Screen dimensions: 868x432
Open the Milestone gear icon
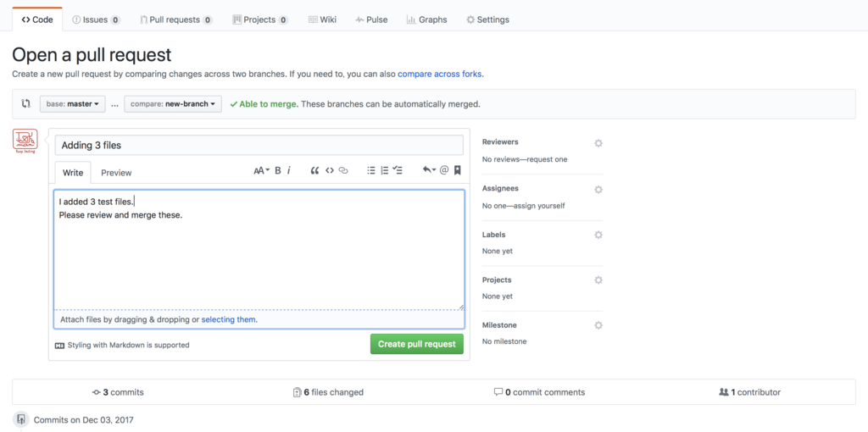(598, 325)
